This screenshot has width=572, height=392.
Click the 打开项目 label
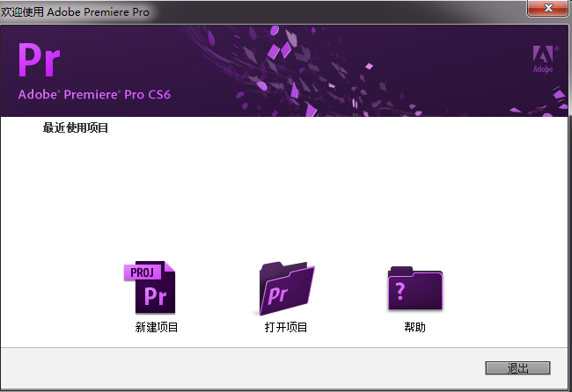[286, 327]
